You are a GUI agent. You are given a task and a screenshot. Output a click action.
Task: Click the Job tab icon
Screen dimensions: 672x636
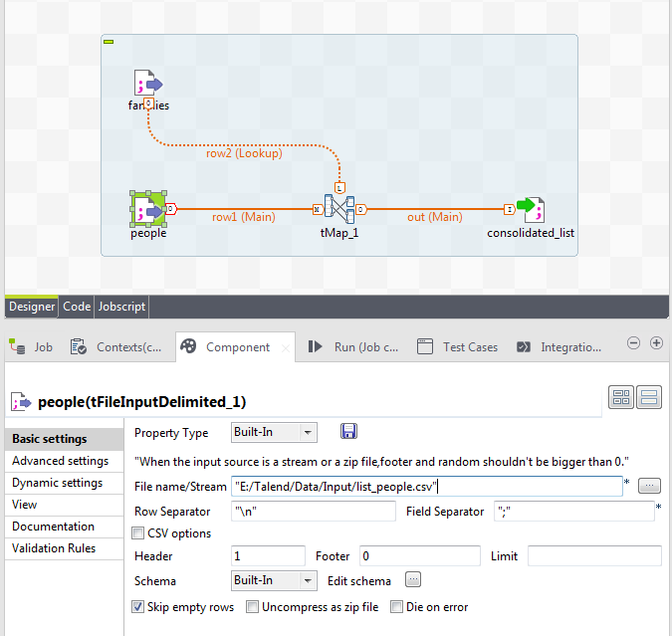tap(17, 346)
